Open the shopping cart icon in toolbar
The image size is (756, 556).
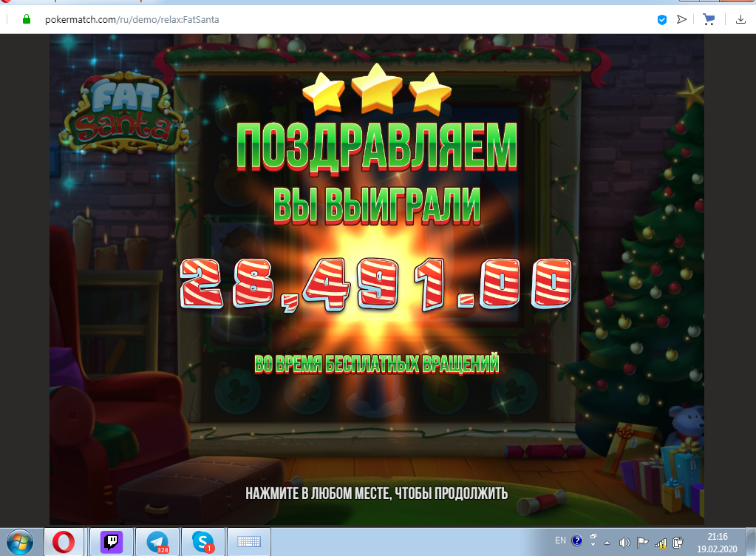click(709, 19)
